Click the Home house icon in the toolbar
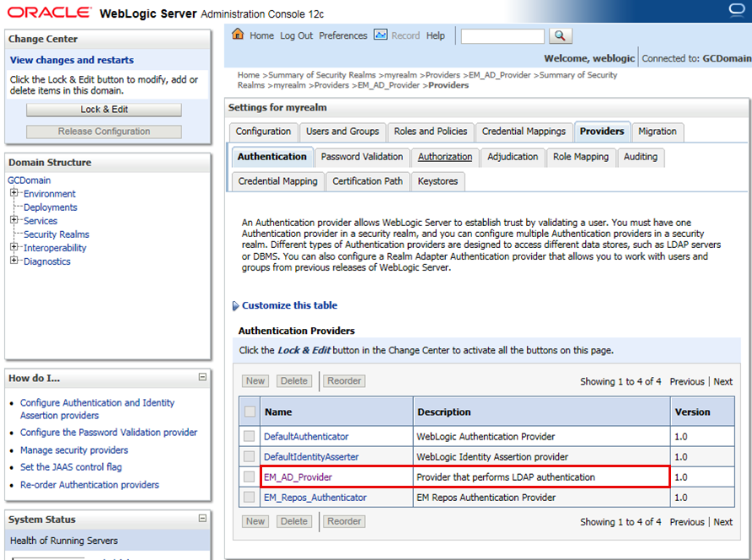This screenshot has width=752, height=560. [x=239, y=35]
